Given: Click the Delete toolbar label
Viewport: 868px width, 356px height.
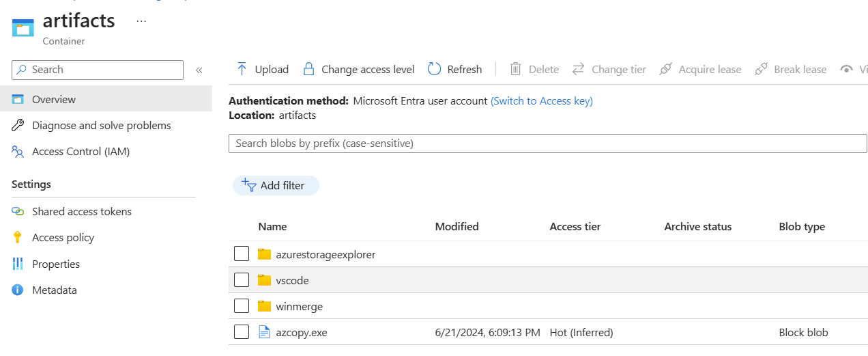Looking at the screenshot, I should click(544, 70).
